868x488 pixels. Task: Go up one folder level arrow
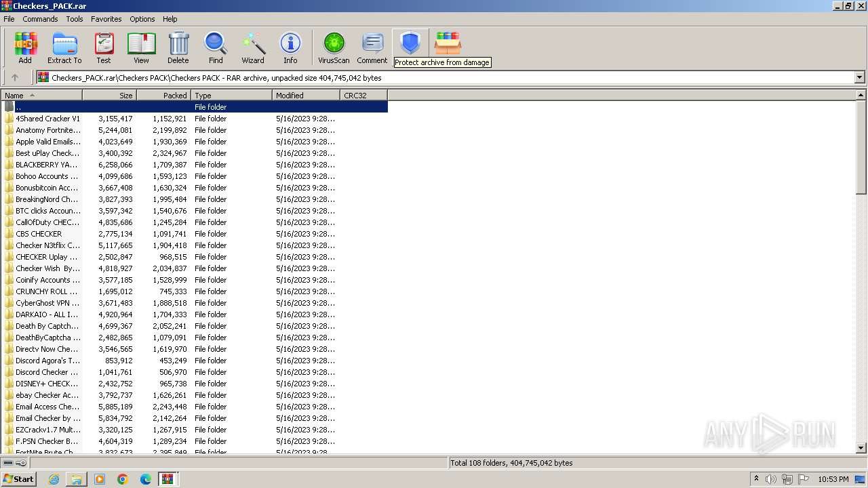15,77
